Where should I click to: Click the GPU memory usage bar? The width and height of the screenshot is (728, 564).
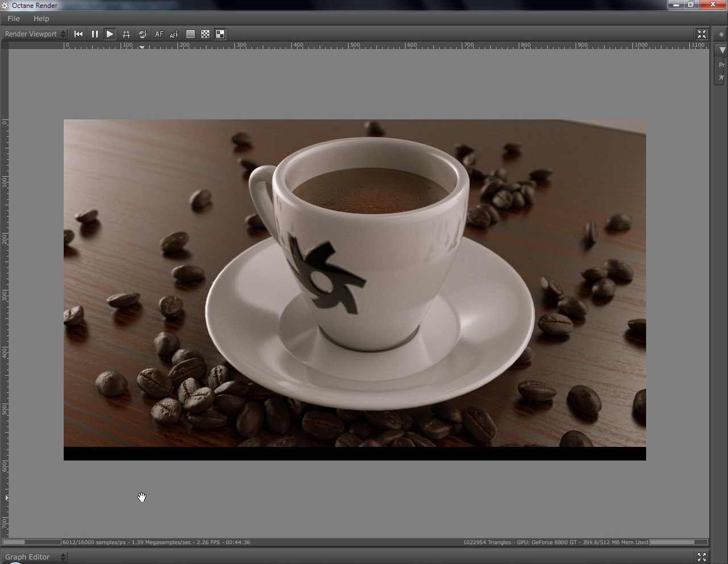679,542
